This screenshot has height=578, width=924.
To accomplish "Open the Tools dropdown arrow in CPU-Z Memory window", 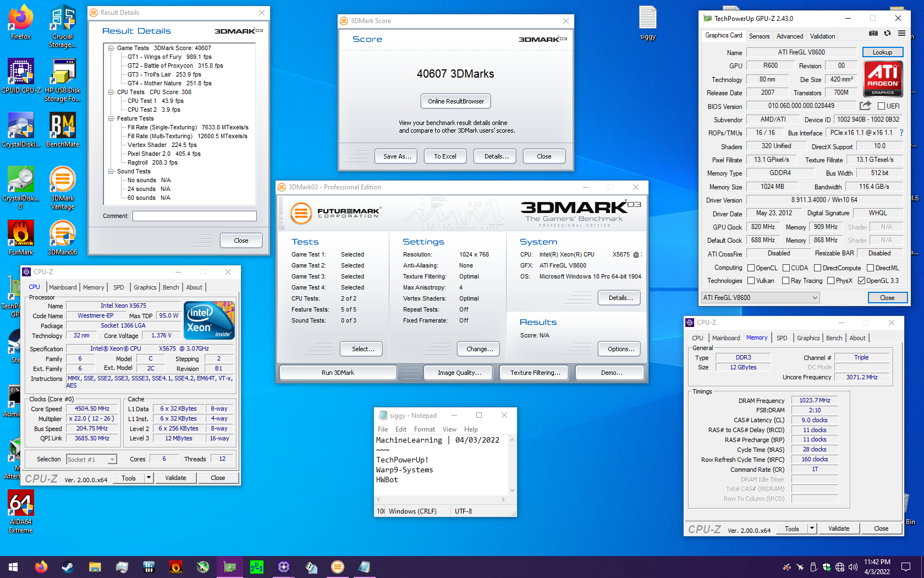I will pyautogui.click(x=812, y=528).
